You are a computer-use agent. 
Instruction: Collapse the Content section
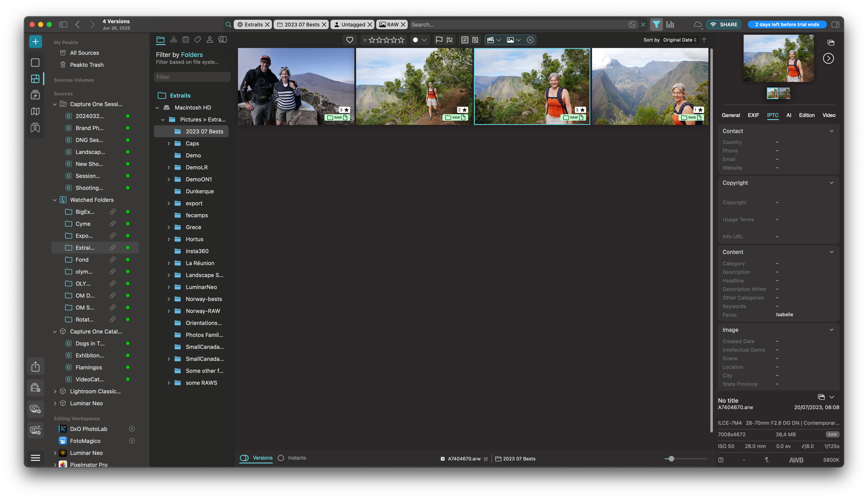coord(831,252)
